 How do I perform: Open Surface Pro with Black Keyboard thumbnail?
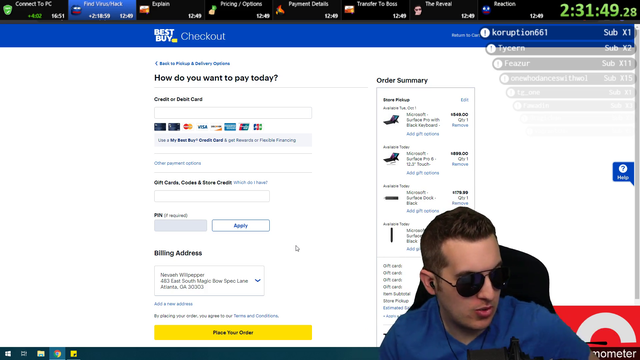click(391, 120)
